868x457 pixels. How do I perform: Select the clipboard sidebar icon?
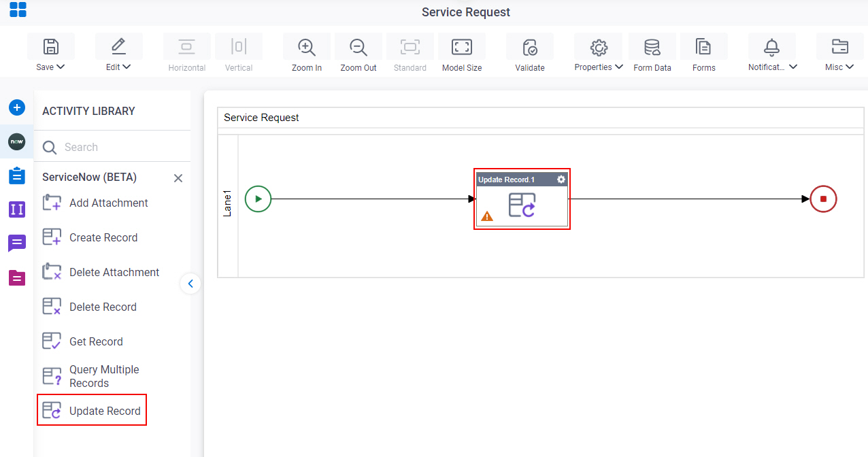17,175
